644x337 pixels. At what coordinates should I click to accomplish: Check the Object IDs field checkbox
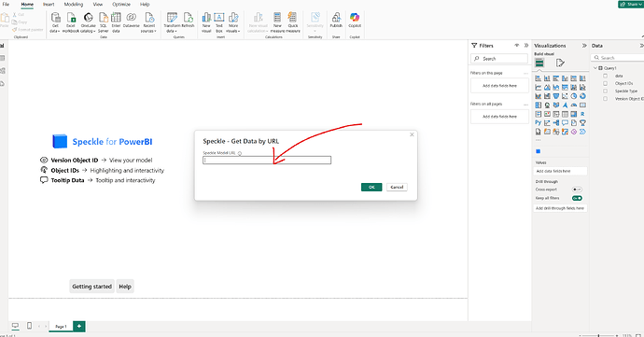[605, 83]
